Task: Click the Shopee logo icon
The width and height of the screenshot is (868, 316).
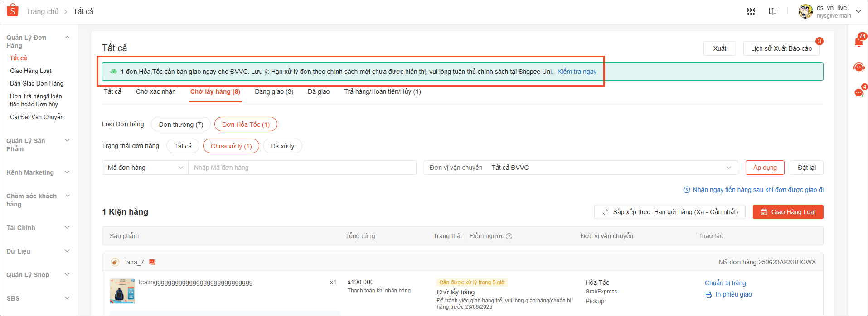Action: (13, 10)
